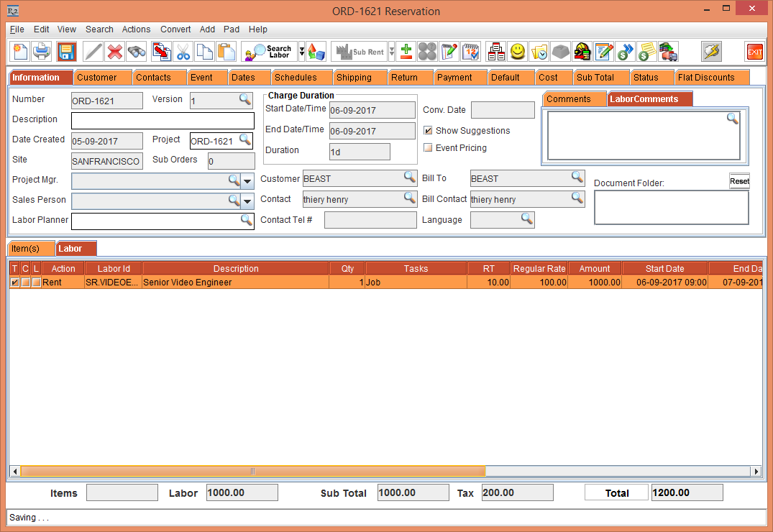Switch to the Shipping tab

[354, 78]
